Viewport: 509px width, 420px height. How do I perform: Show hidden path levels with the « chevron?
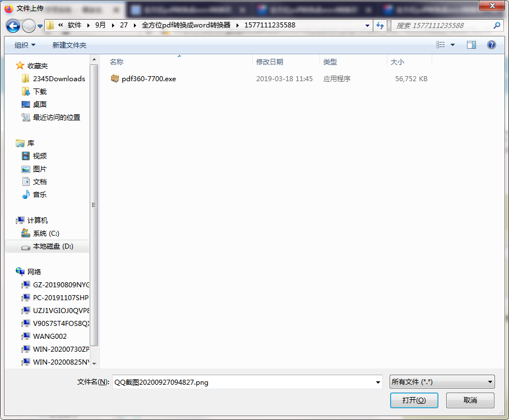(x=61, y=25)
